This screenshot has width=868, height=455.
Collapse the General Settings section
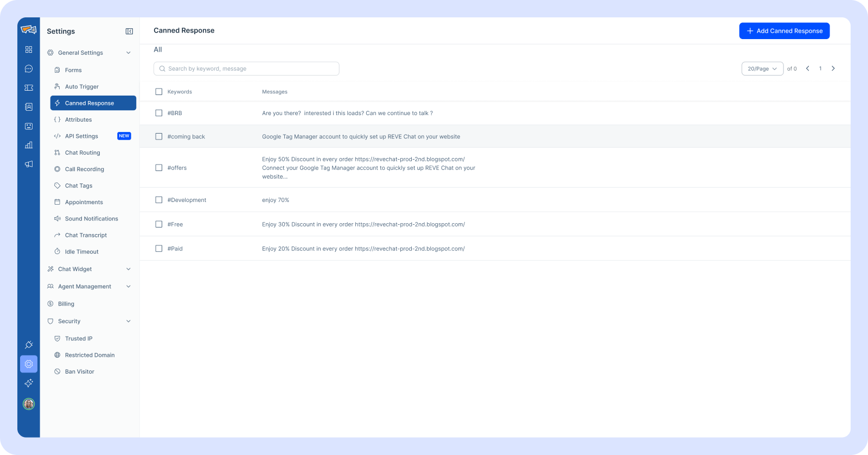point(129,53)
